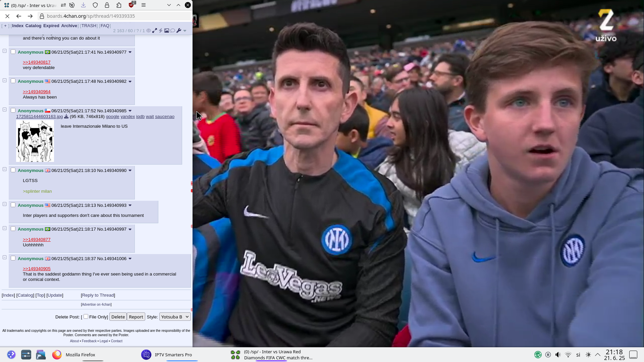The image size is (644, 362).
Task: Select the checkbox for post No.149341006
Action: 13,258
